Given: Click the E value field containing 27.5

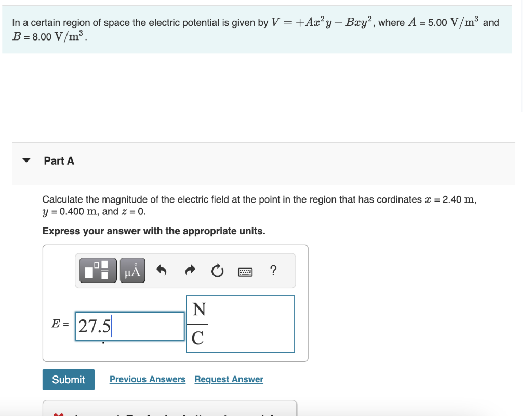Looking at the screenshot, I should (130, 326).
